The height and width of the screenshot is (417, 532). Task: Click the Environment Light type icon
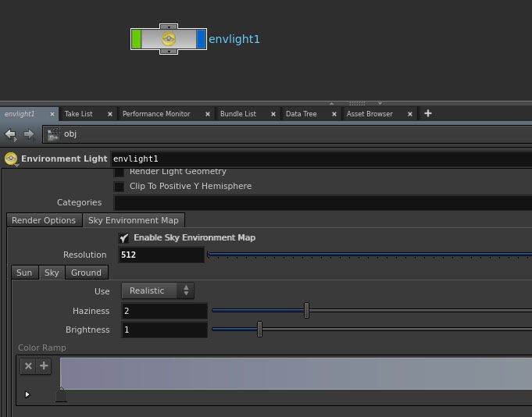pyautogui.click(x=11, y=159)
